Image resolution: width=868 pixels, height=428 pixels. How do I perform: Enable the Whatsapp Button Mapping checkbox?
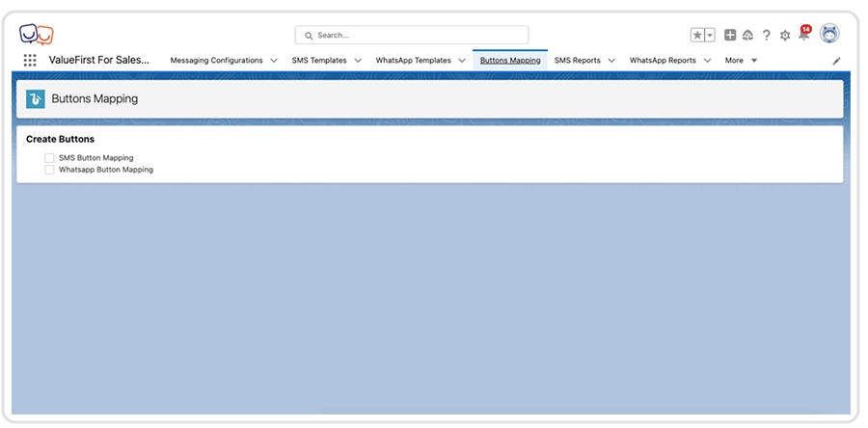coord(49,170)
